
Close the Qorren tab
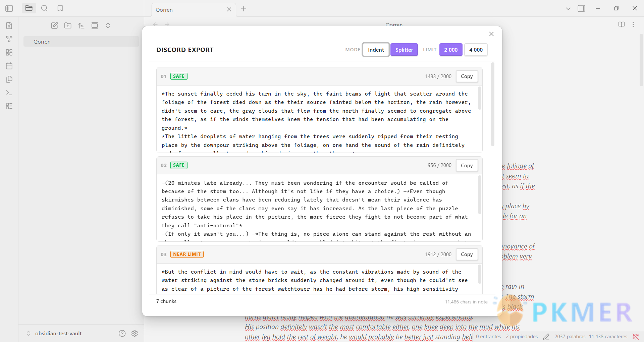tap(229, 9)
